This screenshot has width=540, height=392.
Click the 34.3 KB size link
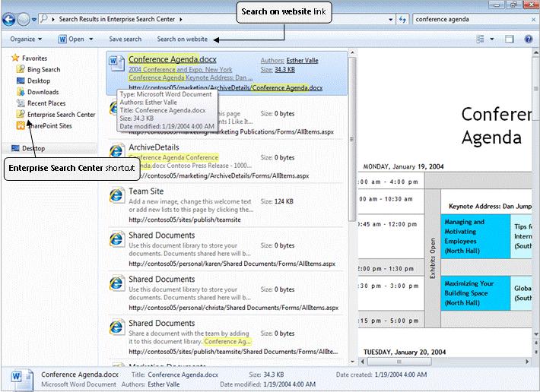point(284,69)
